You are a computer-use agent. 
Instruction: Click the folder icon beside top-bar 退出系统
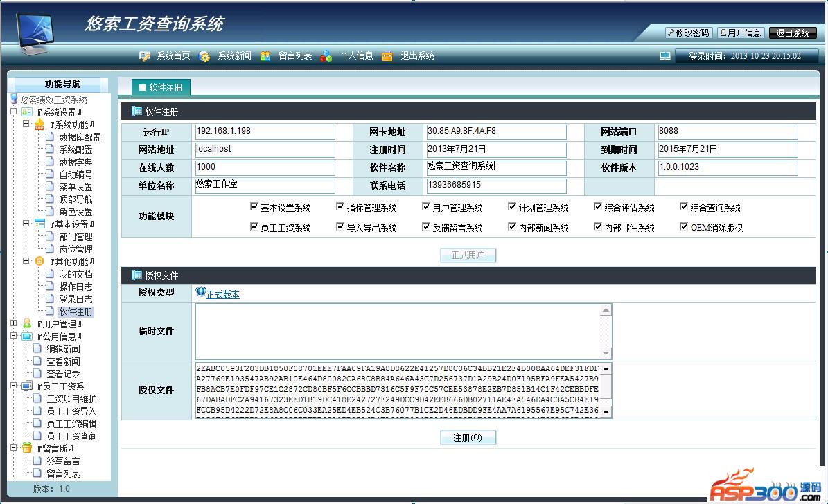(x=387, y=56)
